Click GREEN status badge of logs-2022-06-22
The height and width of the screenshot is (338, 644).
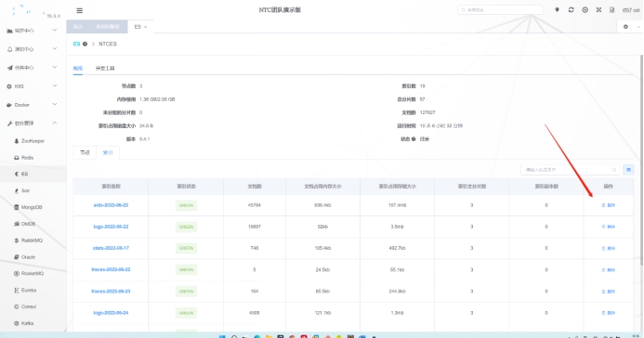pyautogui.click(x=186, y=227)
